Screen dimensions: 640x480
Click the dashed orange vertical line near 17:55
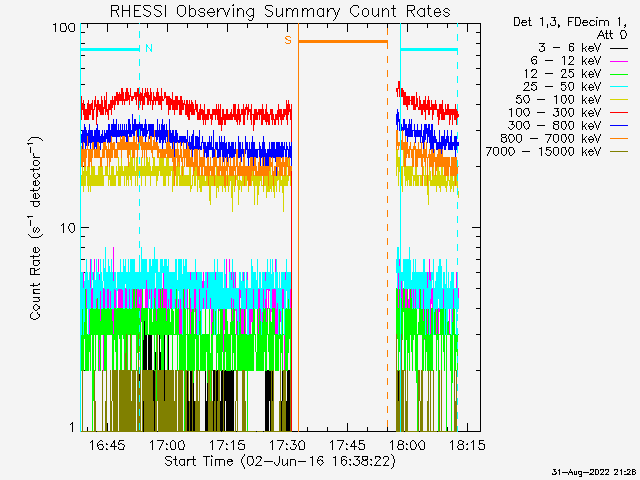point(387,227)
